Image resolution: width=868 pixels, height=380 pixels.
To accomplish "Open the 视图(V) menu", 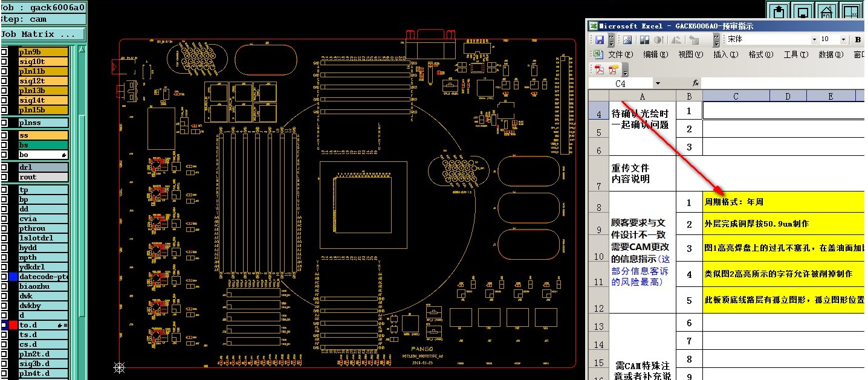I will [691, 54].
